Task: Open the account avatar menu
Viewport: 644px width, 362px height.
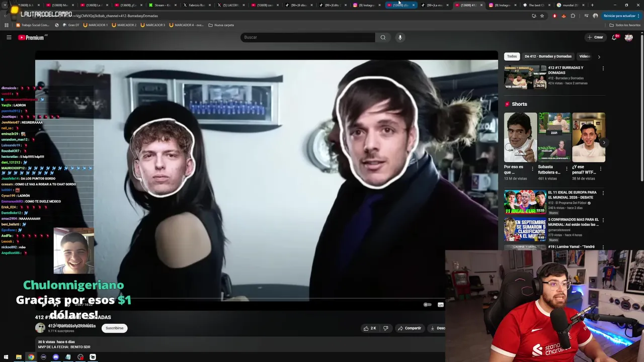Action: 628,37
